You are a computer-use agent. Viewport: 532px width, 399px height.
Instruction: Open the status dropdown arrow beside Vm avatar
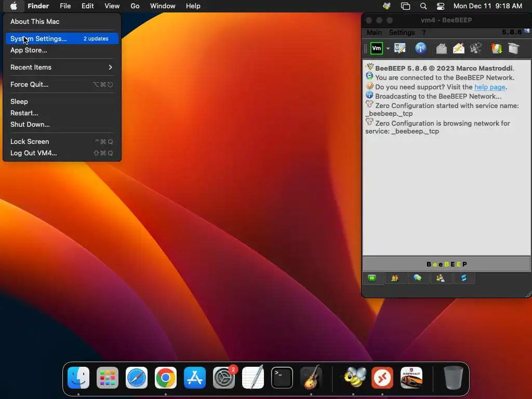pos(388,48)
